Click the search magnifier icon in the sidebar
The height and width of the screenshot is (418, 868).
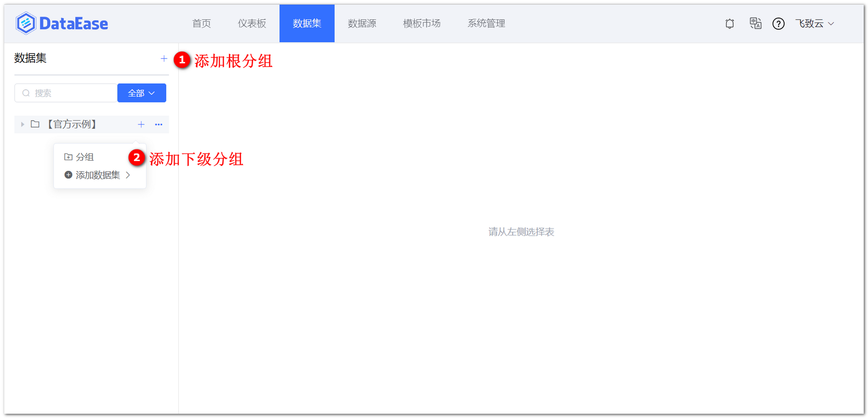pos(26,93)
